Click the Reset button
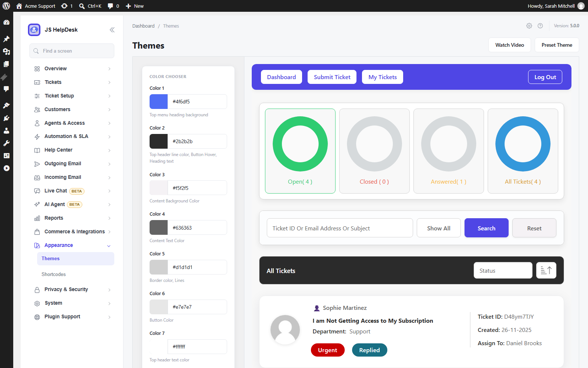The image size is (588, 368). (x=534, y=228)
